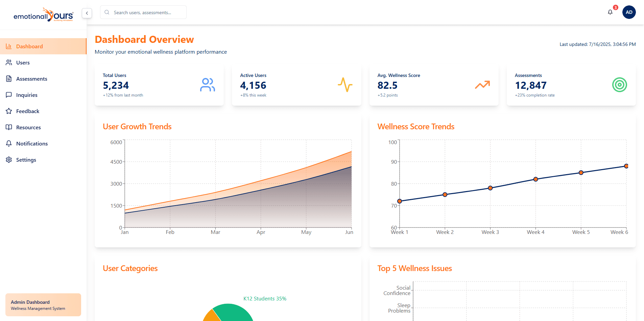Select Feedback in the sidebar

click(27, 111)
